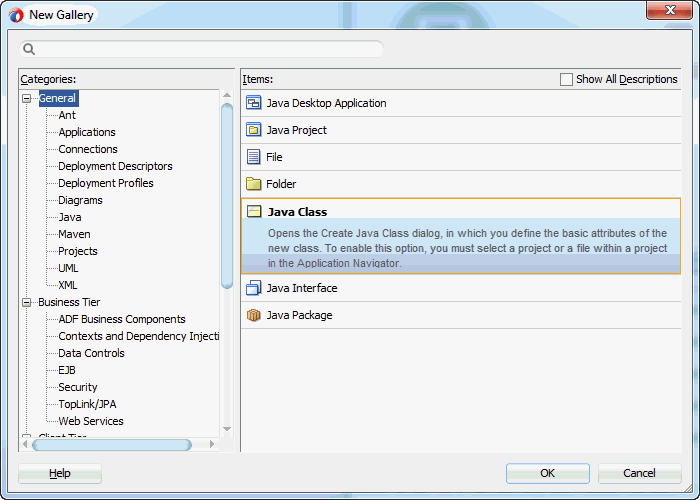The height and width of the screenshot is (500, 700).
Task: Click the Java Desktop Application icon
Action: (x=254, y=103)
